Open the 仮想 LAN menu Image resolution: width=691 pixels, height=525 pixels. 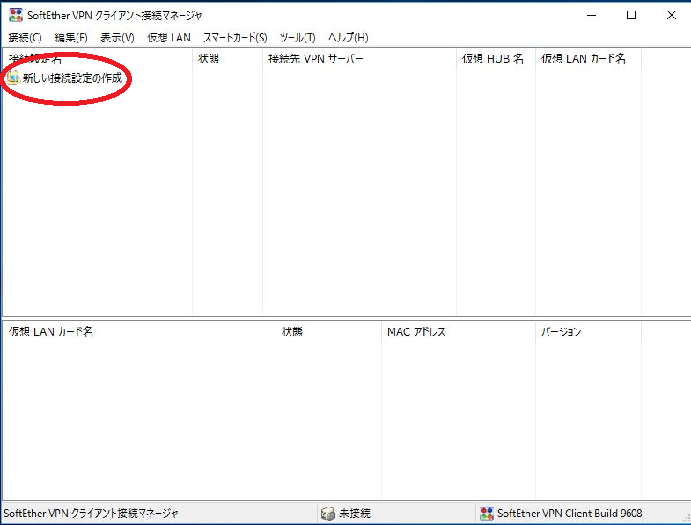(x=169, y=37)
